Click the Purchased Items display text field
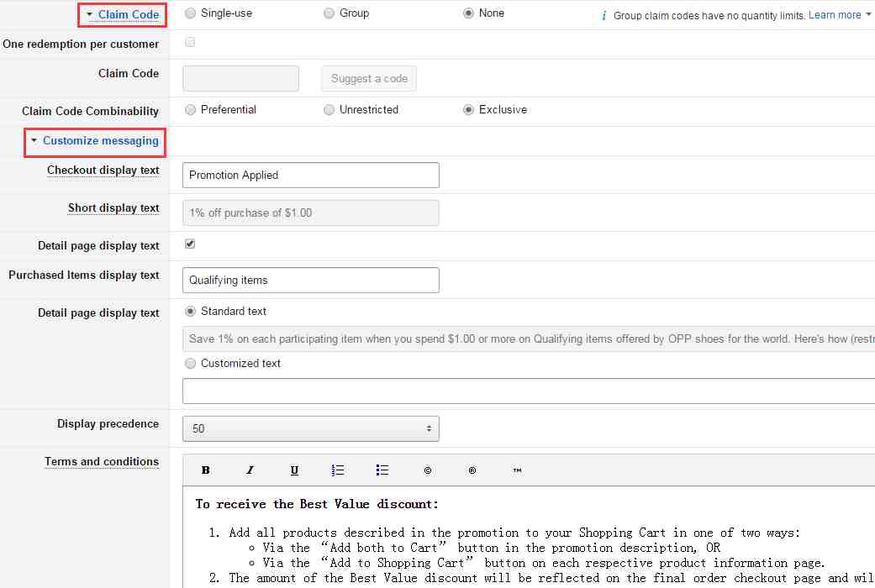 click(x=311, y=280)
